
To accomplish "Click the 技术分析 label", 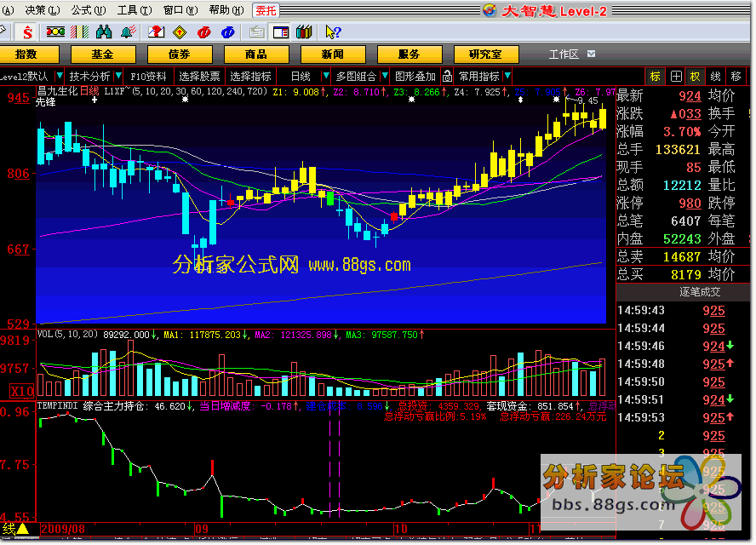I will 89,76.
